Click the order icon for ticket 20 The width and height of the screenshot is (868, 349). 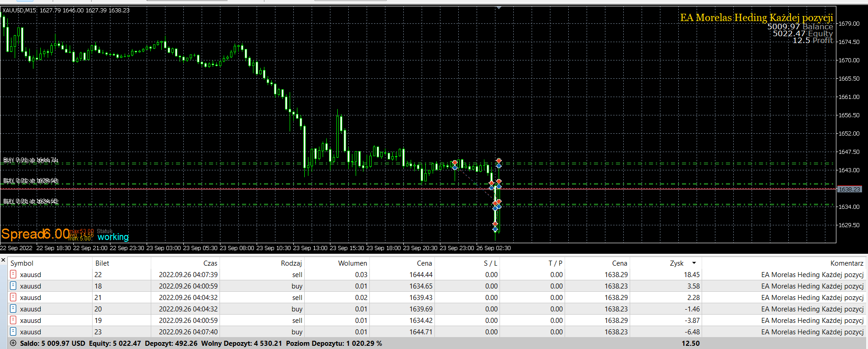point(13,309)
